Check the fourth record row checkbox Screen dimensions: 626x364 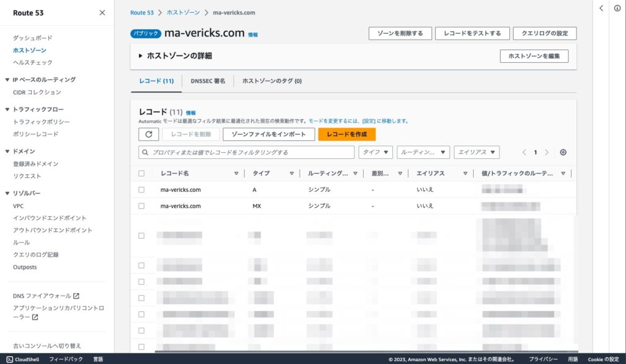pos(141,266)
